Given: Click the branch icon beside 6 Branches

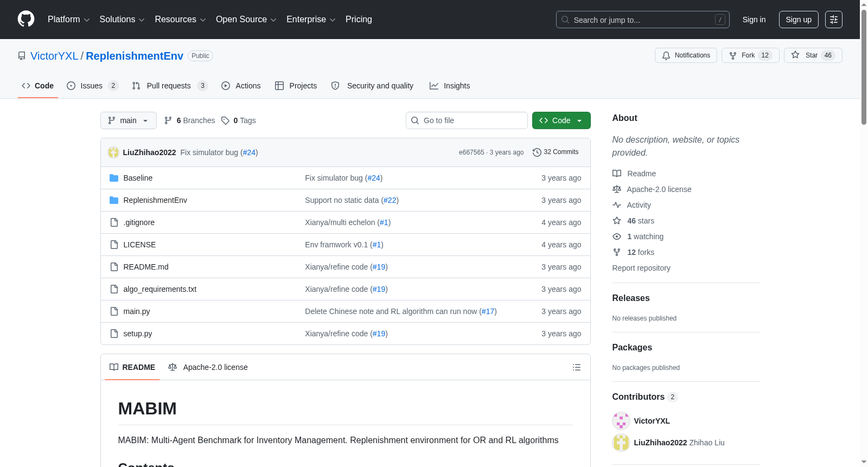Looking at the screenshot, I should pos(168,120).
